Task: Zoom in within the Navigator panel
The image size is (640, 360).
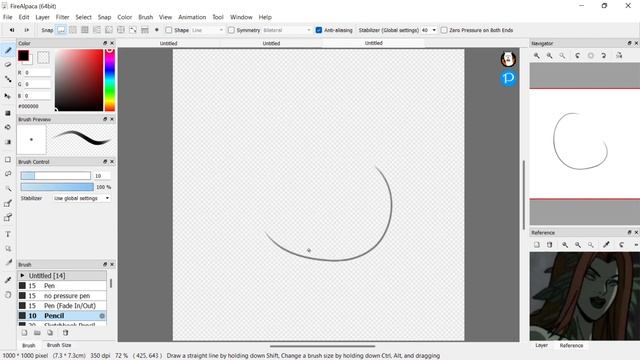Action: [537, 56]
